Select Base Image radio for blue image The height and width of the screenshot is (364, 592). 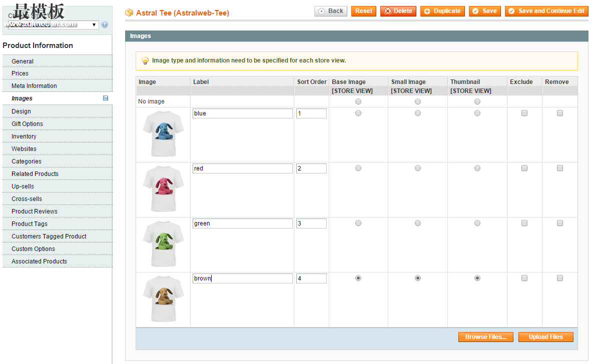pos(358,113)
